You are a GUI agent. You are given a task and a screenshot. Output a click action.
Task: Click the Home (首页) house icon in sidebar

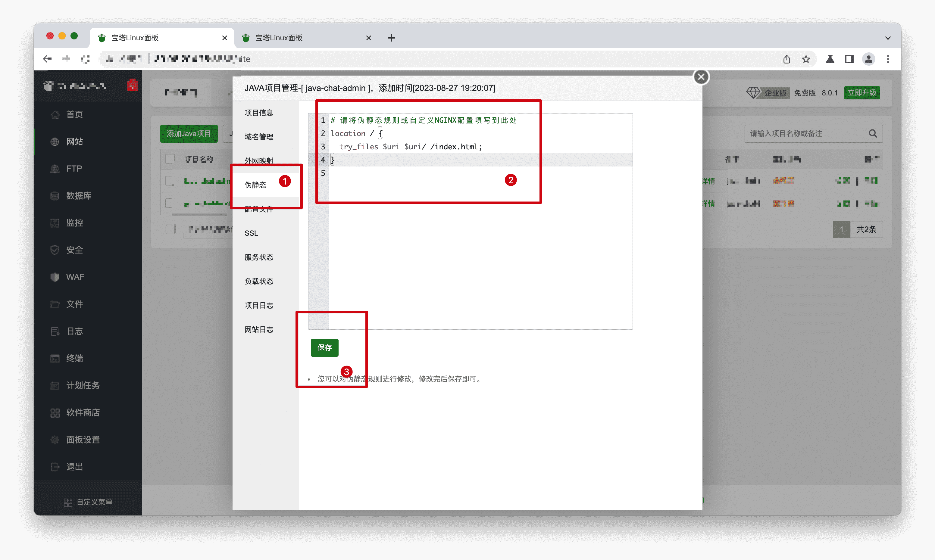coord(55,114)
